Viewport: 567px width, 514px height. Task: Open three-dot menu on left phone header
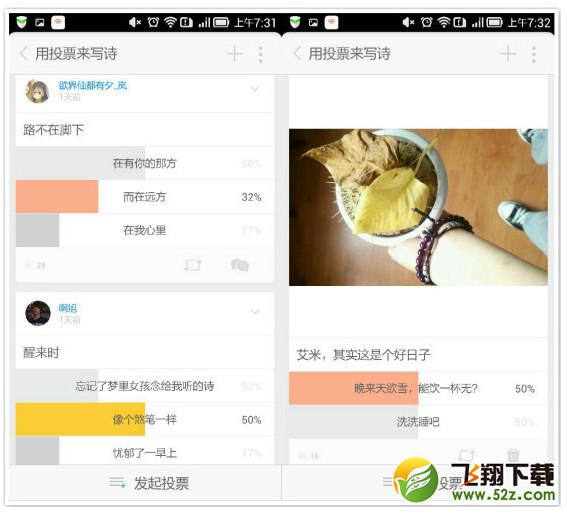pyautogui.click(x=260, y=54)
